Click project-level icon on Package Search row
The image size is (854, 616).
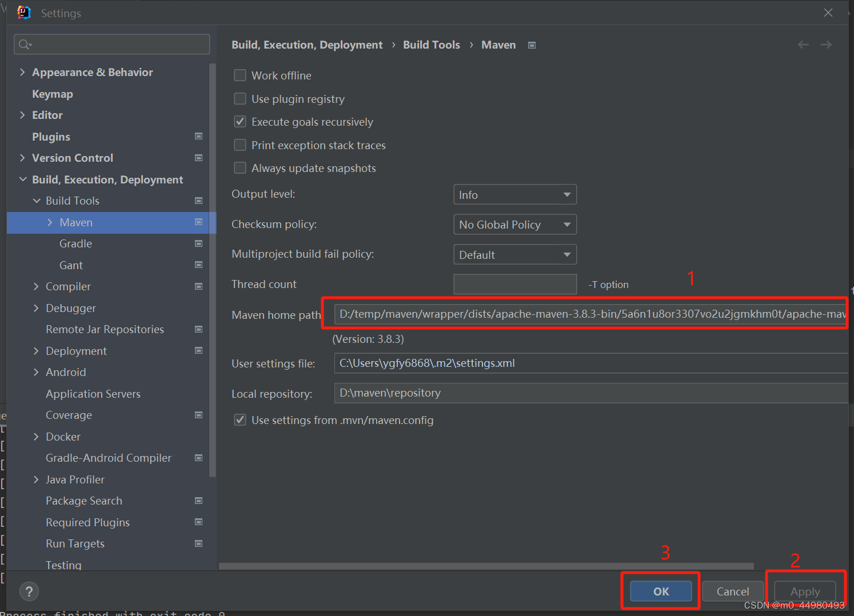pos(198,501)
